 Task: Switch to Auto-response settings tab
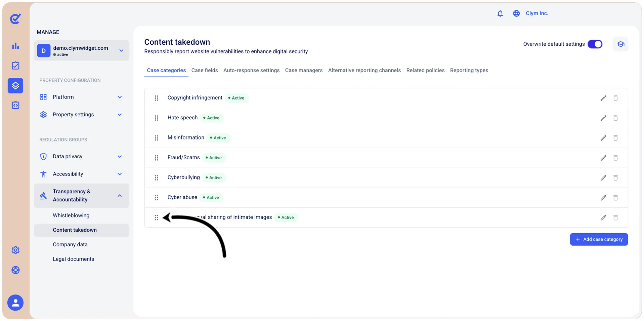[251, 70]
